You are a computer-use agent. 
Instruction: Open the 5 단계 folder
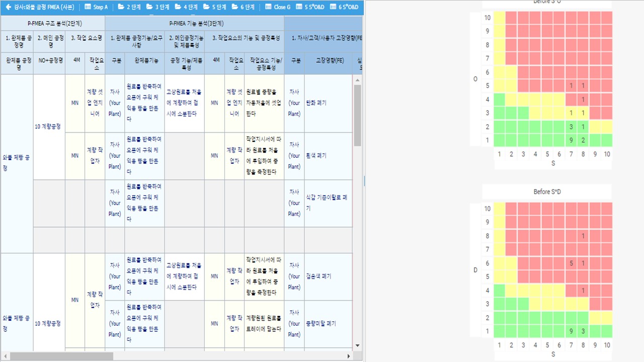click(214, 7)
